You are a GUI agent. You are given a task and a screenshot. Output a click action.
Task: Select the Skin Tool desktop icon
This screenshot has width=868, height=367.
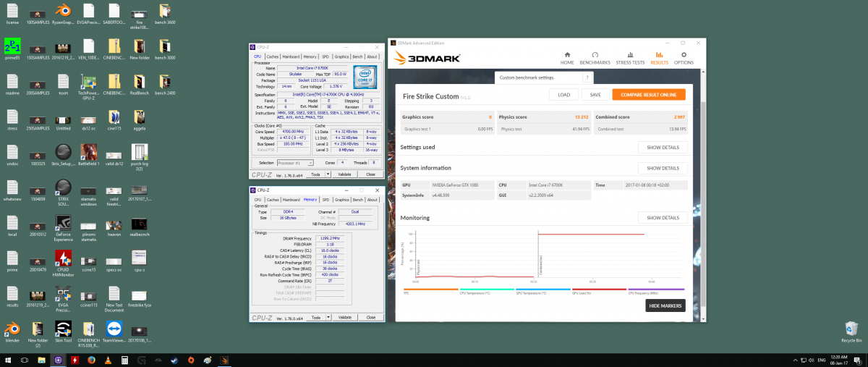point(63,332)
